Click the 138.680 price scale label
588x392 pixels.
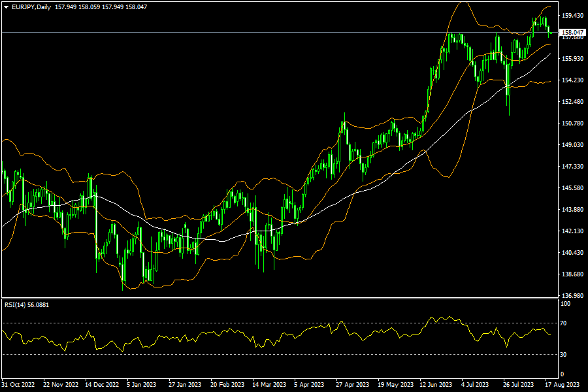coord(572,274)
